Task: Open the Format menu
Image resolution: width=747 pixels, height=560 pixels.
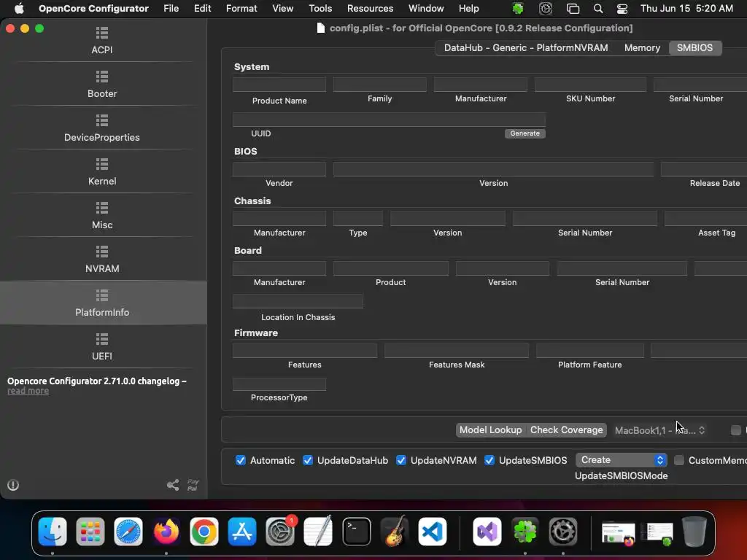Action: tap(241, 9)
